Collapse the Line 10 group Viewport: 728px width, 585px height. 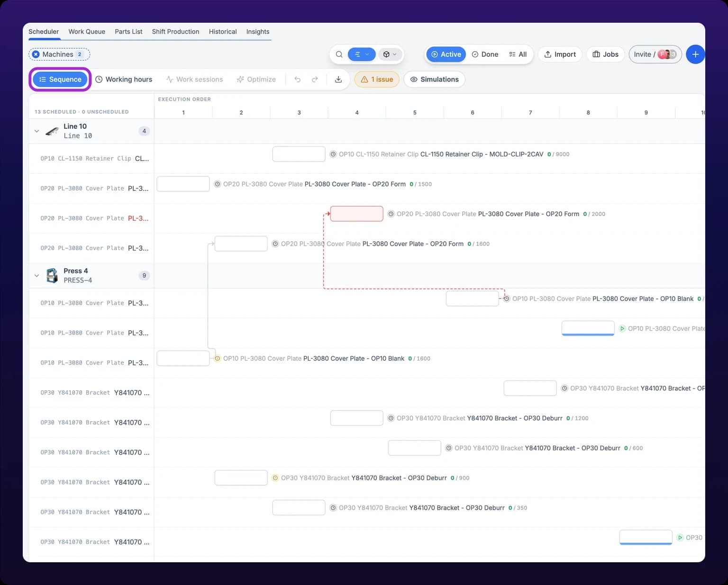tap(36, 131)
